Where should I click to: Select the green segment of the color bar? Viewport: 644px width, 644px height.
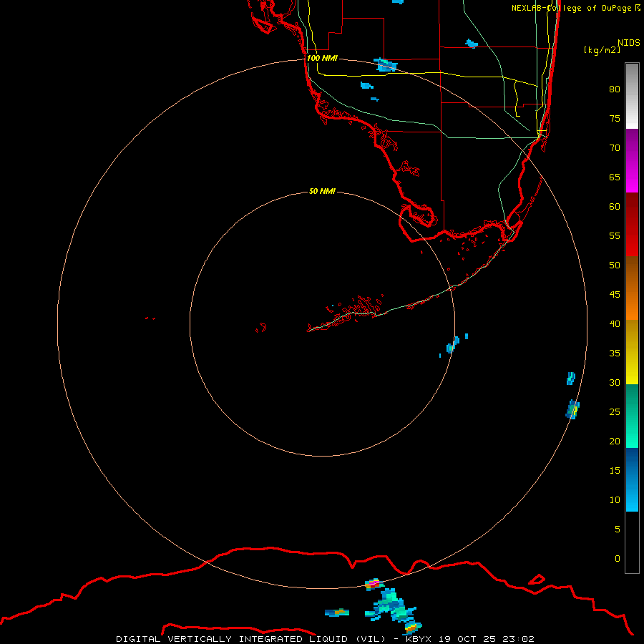pyautogui.click(x=632, y=416)
